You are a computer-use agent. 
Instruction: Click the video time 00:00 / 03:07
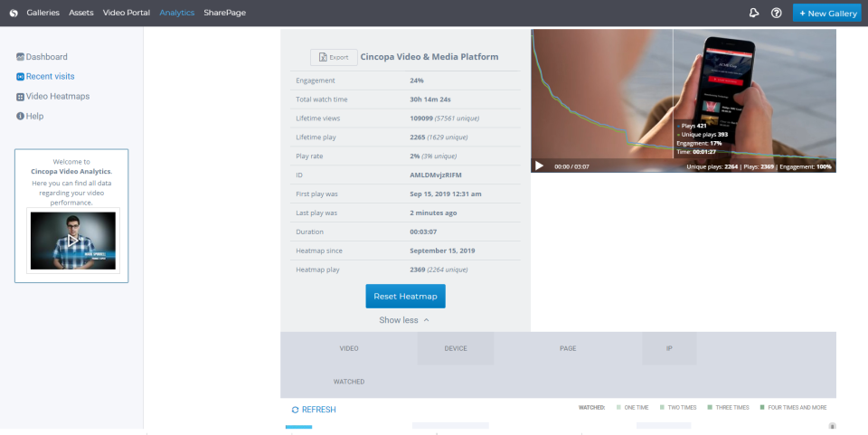tap(571, 166)
